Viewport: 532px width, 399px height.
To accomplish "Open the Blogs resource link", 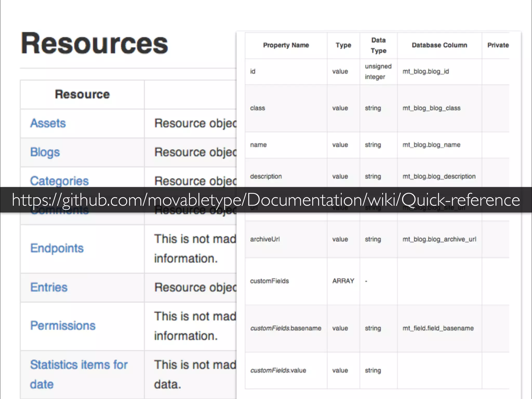I will click(x=45, y=152).
